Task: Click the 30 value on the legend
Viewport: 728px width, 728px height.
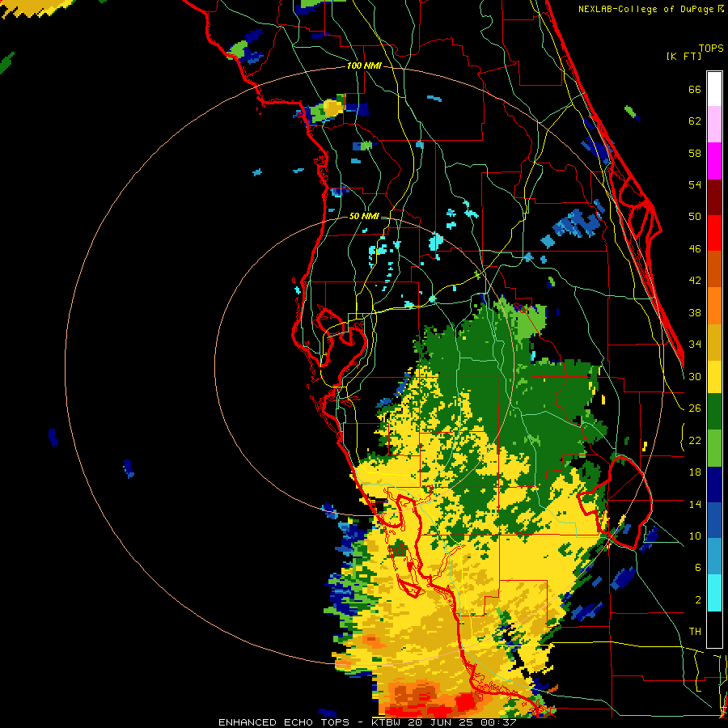Action: [x=695, y=376]
